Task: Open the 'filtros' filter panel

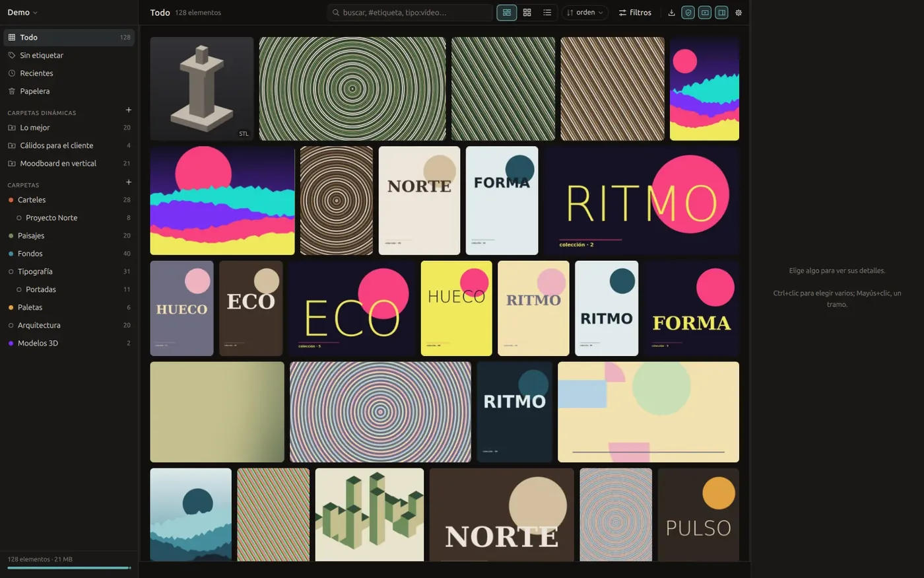Action: (x=635, y=13)
